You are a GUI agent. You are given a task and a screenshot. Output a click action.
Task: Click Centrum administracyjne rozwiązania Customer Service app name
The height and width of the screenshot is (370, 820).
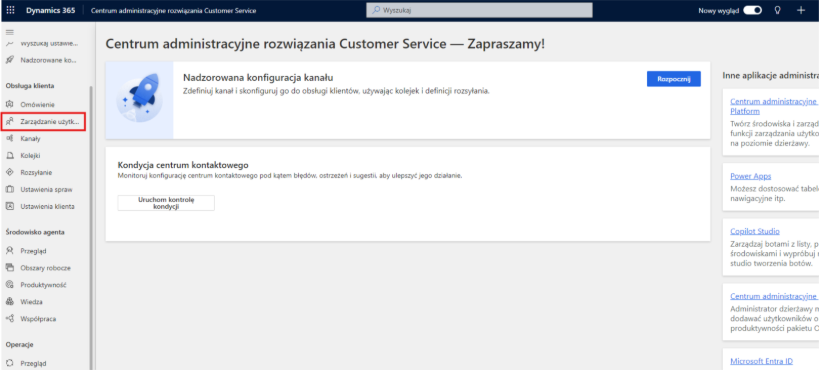point(173,10)
